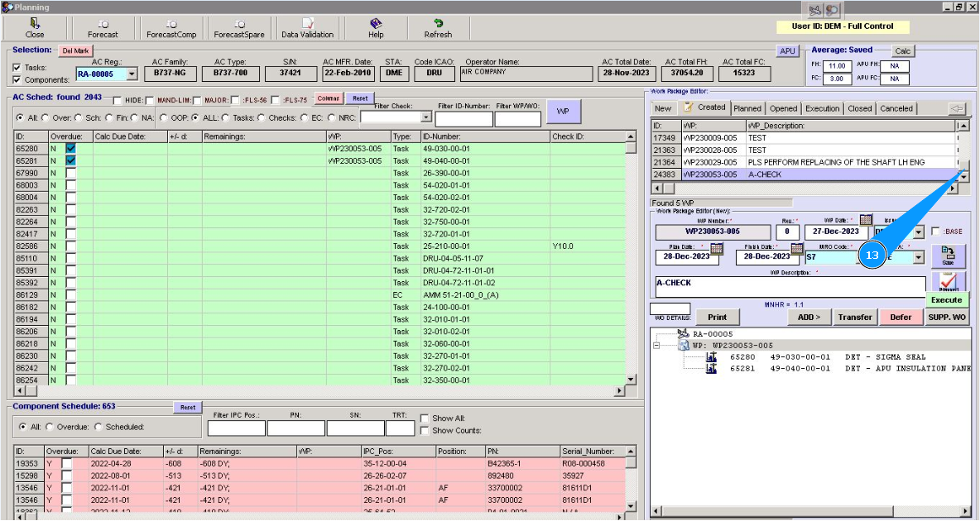Toggle the overdue checkbox for task 65280
980x521 pixels.
tap(71, 148)
